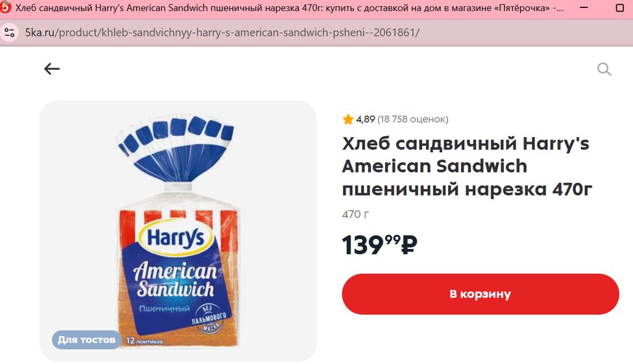Select the Для тостов badge
The width and height of the screenshot is (633, 364).
(87, 340)
